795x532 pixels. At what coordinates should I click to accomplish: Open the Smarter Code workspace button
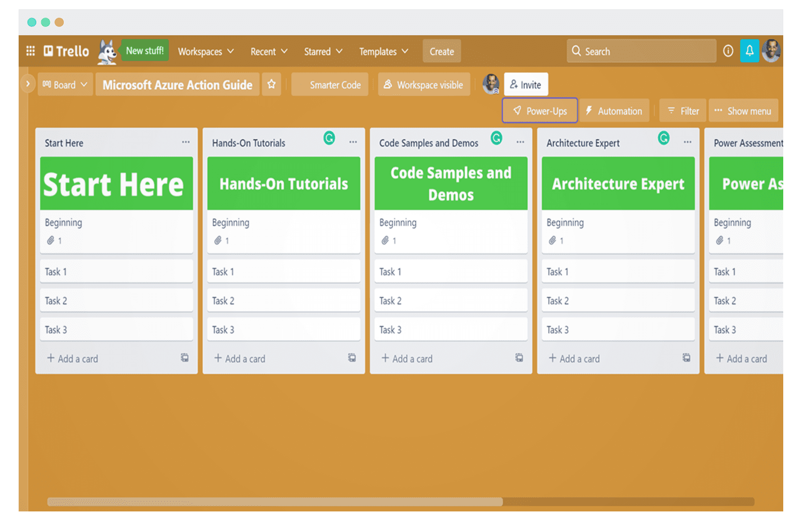pyautogui.click(x=330, y=85)
